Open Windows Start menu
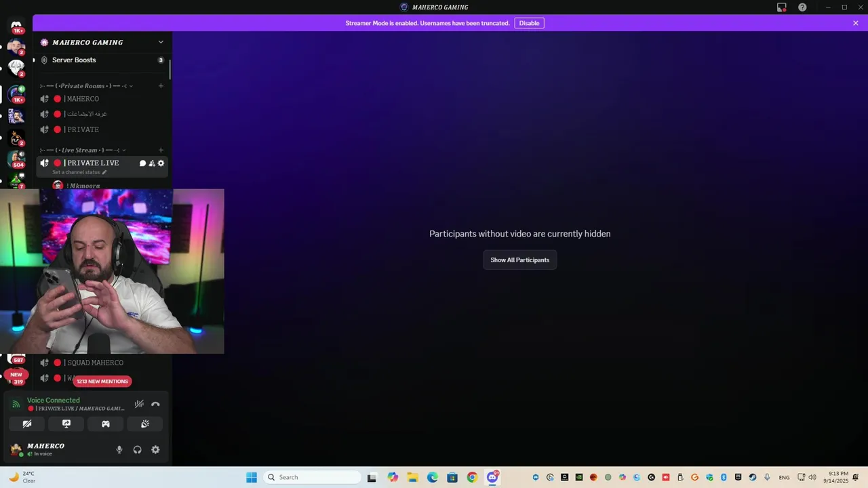Screen dimensions: 868x488 252,477
